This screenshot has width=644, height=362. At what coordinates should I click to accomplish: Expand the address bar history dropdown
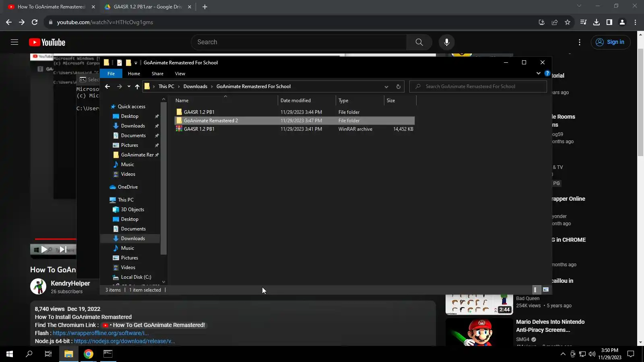point(386,86)
